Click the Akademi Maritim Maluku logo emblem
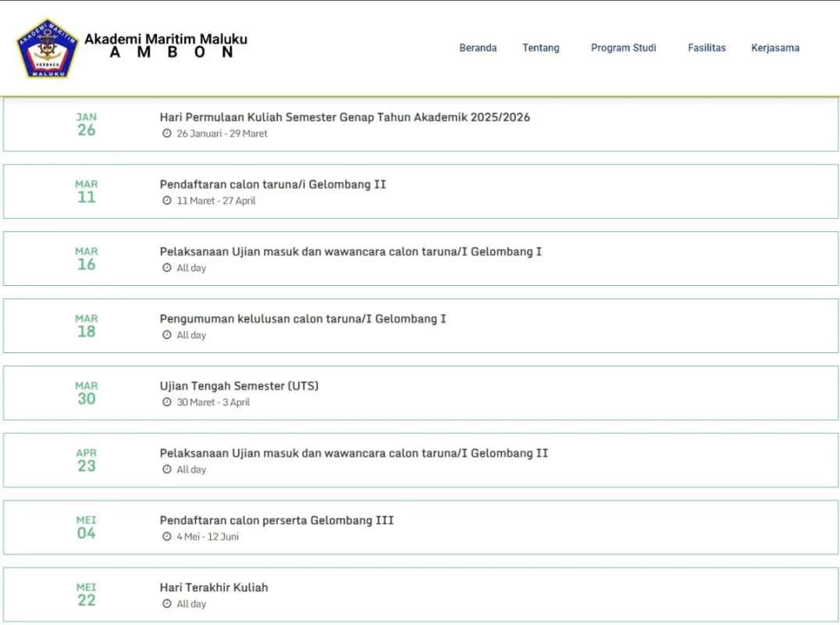 48,48
